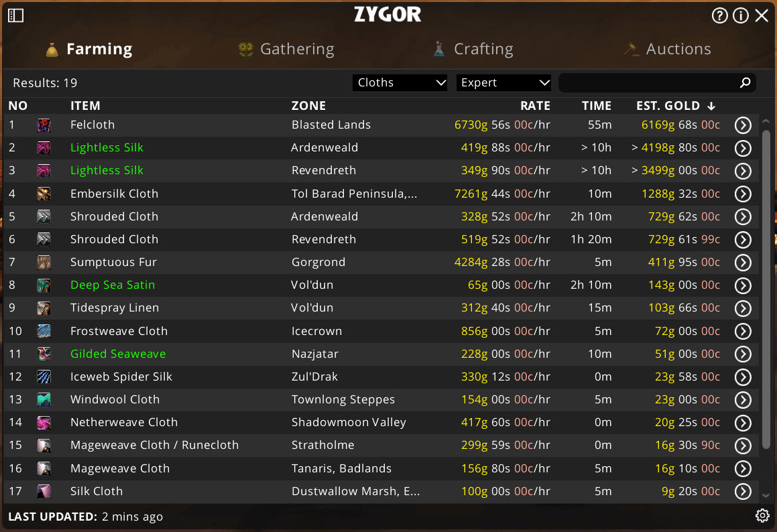Viewport: 777px width, 532px height.
Task: Open details arrow for Windwool Cloth
Action: 743,400
